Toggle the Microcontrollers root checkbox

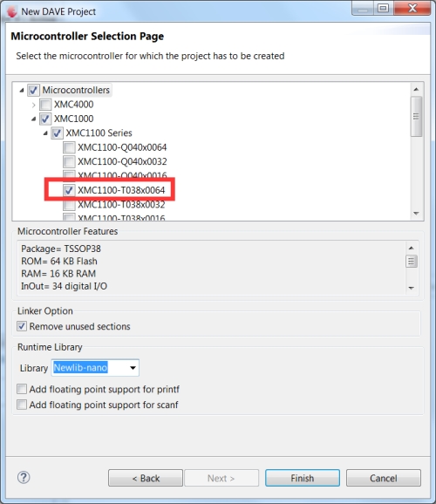(33, 91)
